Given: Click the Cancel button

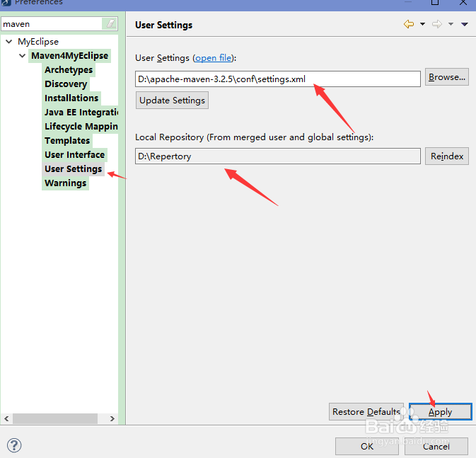Looking at the screenshot, I should point(436,446).
